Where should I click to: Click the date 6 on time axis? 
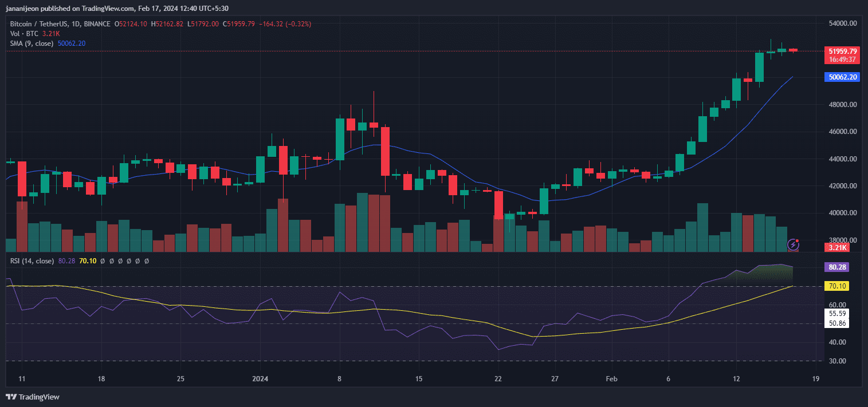pyautogui.click(x=668, y=379)
